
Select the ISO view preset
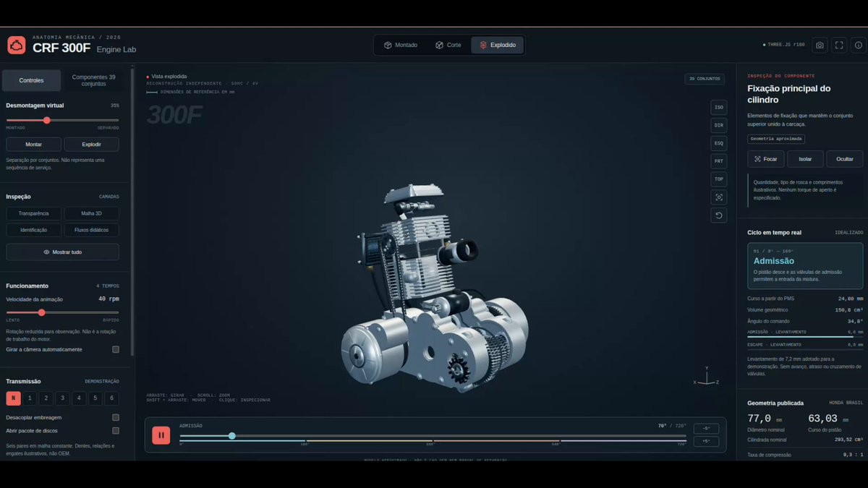[718, 107]
